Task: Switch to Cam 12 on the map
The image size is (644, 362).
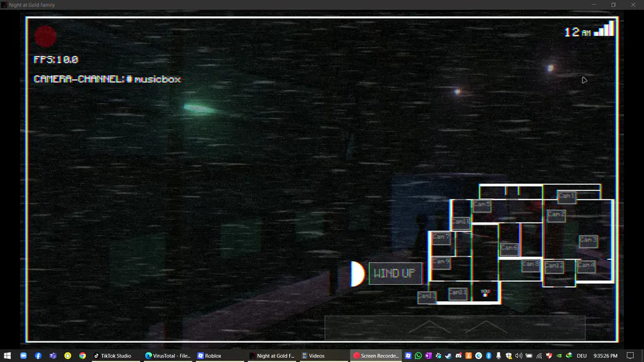Action: pyautogui.click(x=554, y=266)
